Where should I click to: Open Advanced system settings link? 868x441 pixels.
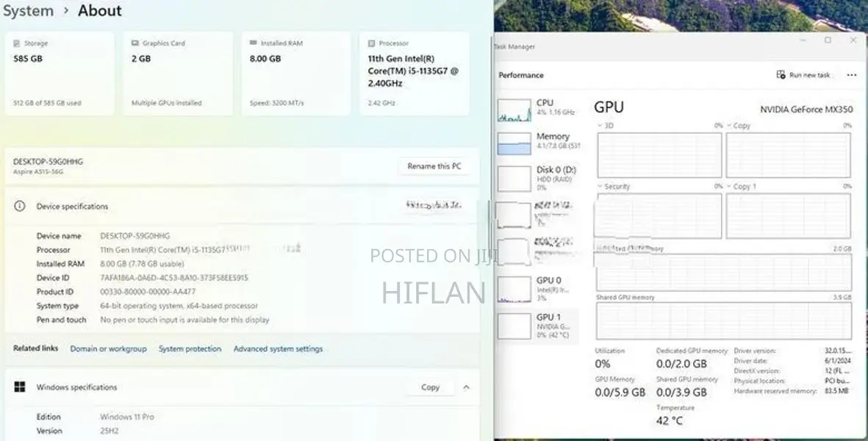[278, 348]
